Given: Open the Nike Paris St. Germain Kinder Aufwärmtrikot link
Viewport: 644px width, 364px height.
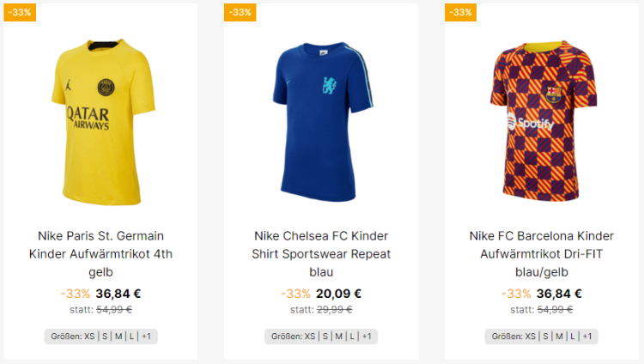Looking at the screenshot, I should click(101, 253).
